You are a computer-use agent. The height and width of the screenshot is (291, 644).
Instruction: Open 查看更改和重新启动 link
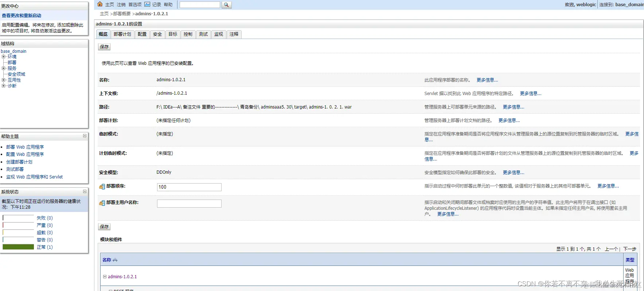tap(22, 16)
